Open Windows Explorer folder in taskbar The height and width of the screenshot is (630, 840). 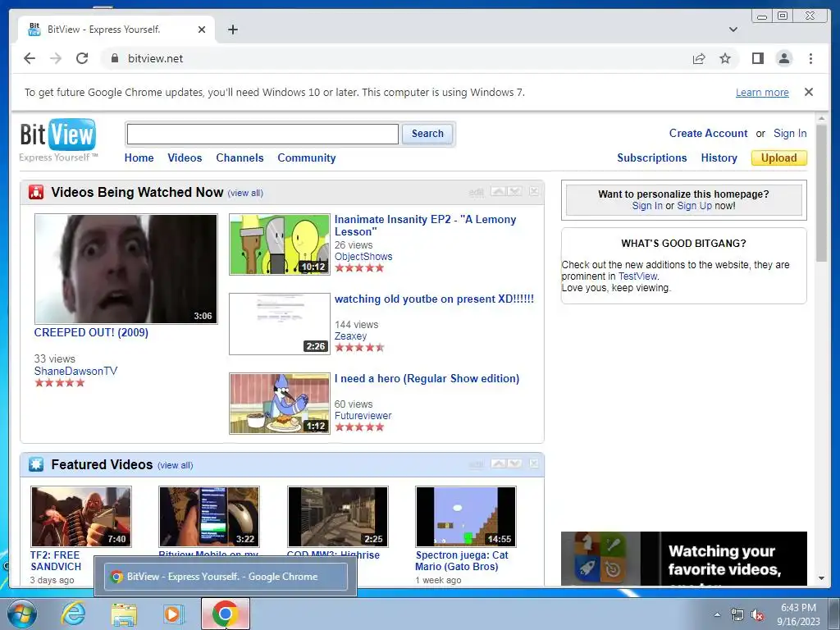(124, 614)
